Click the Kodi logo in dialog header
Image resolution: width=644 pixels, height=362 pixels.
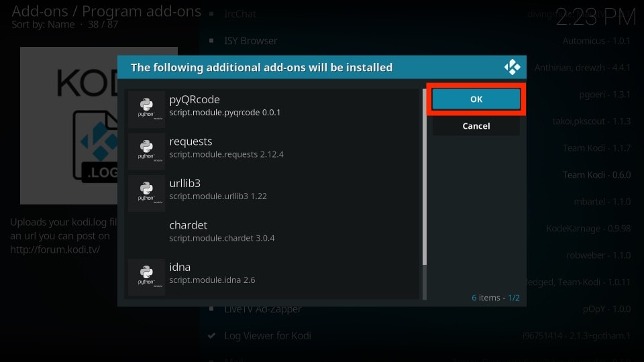(512, 67)
